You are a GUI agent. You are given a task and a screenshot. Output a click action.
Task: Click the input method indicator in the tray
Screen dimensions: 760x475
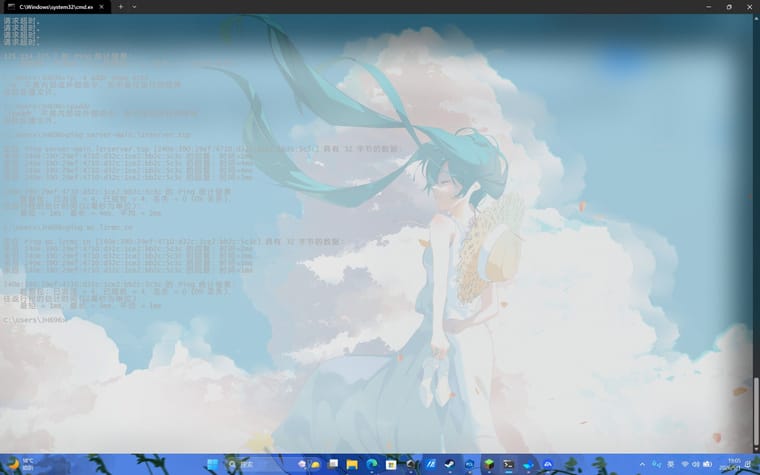[x=671, y=464]
